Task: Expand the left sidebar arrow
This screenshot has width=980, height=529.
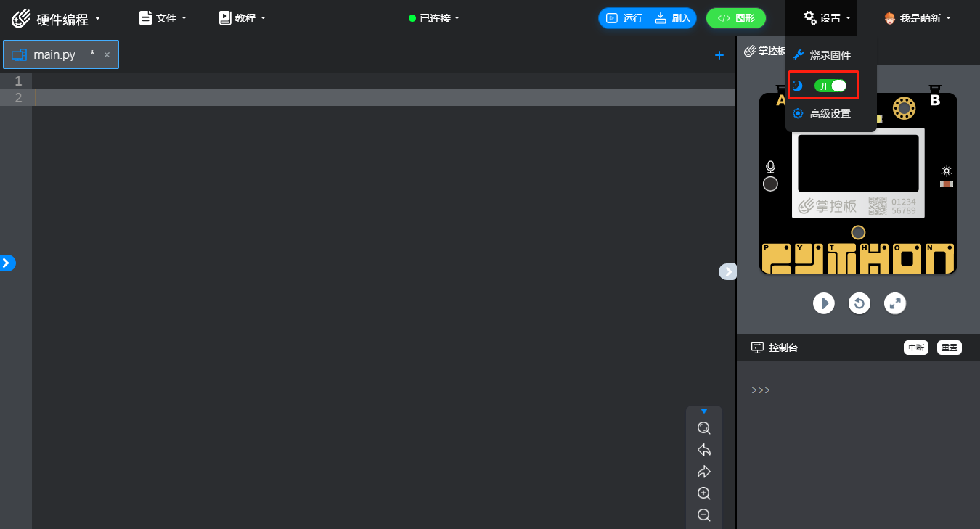Action: pyautogui.click(x=7, y=263)
